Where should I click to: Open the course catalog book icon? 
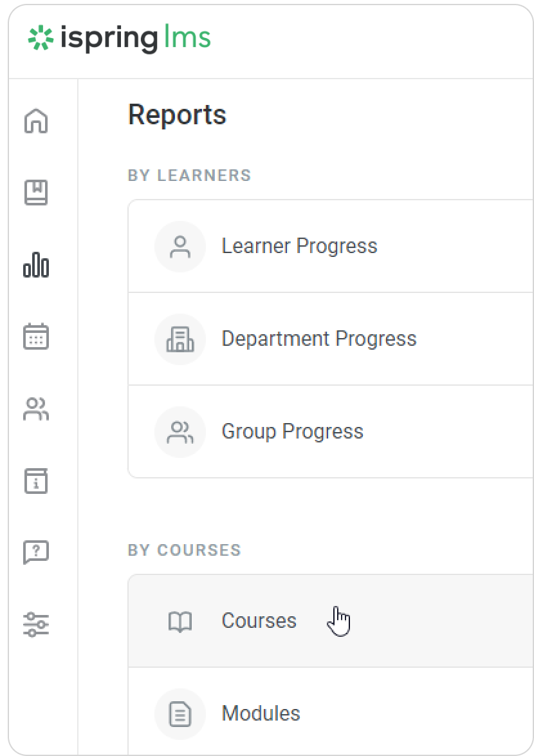pos(36,193)
